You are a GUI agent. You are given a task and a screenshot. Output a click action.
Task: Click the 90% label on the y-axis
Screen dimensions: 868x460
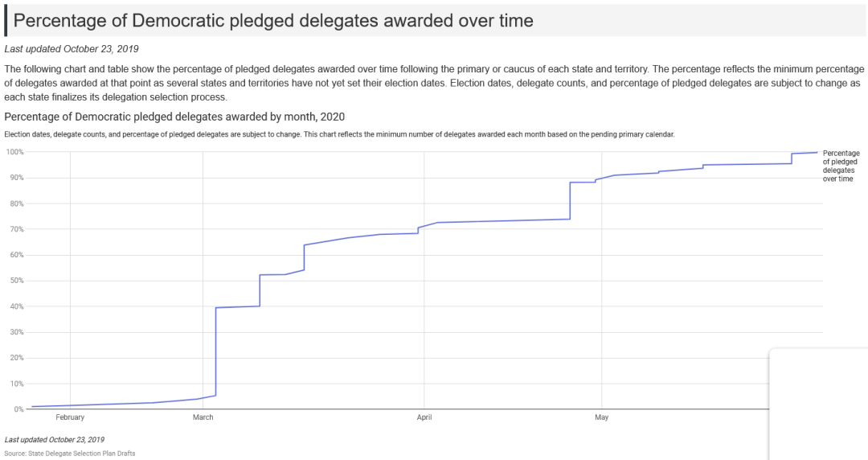coord(16,178)
